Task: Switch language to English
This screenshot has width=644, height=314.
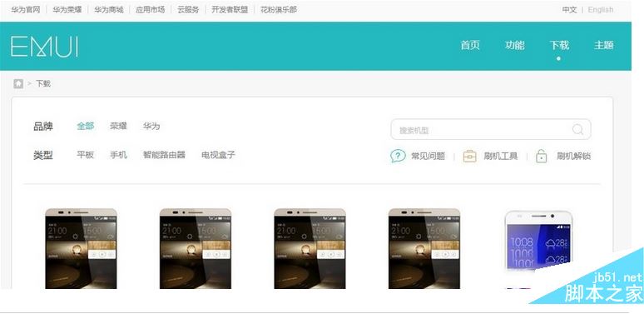Action: tap(601, 10)
